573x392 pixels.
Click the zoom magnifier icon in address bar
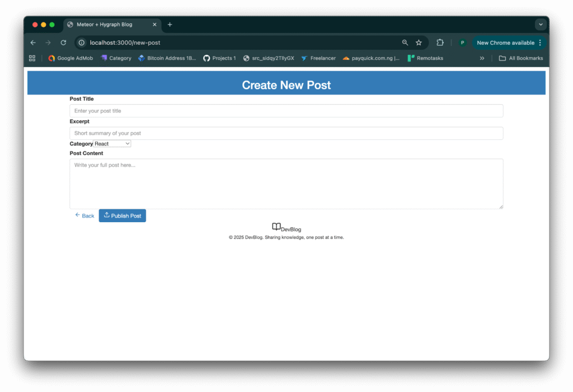tap(405, 42)
